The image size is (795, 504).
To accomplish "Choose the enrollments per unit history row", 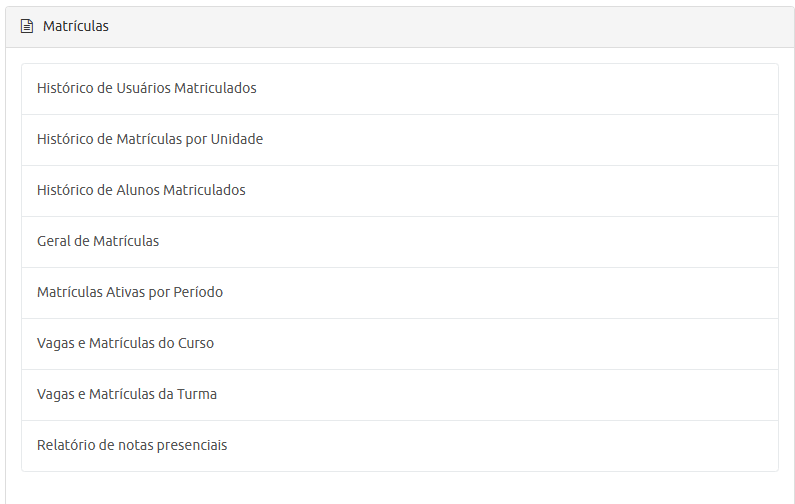I will [400, 140].
